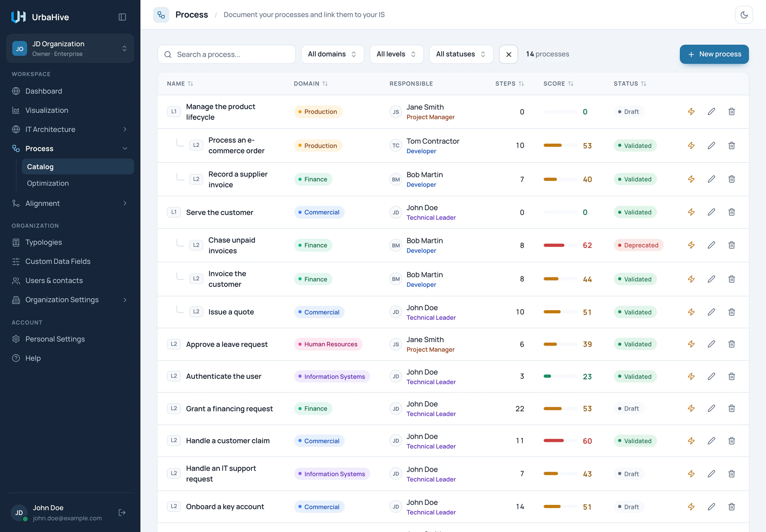
Task: Edit the Authenticate the user process
Action: pos(711,376)
